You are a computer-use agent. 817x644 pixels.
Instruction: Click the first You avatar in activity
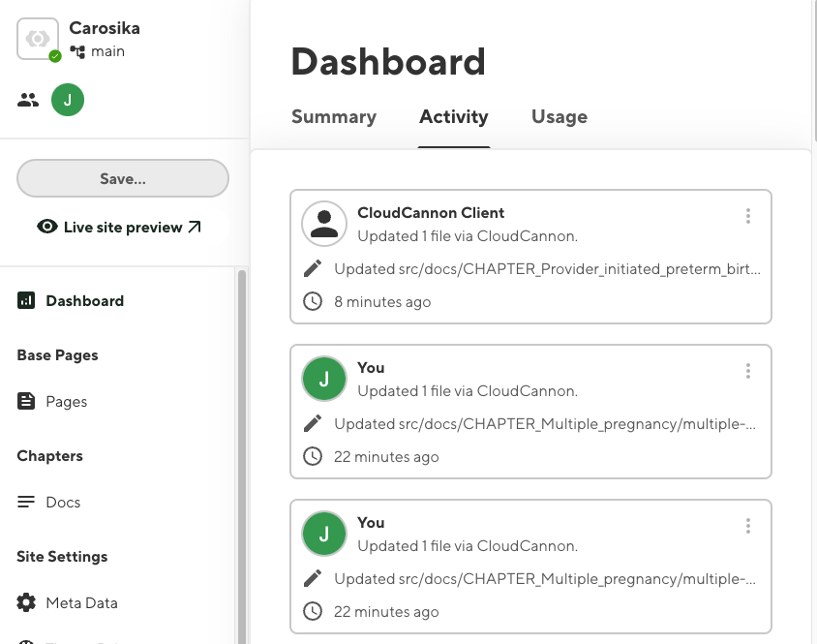[x=324, y=379]
